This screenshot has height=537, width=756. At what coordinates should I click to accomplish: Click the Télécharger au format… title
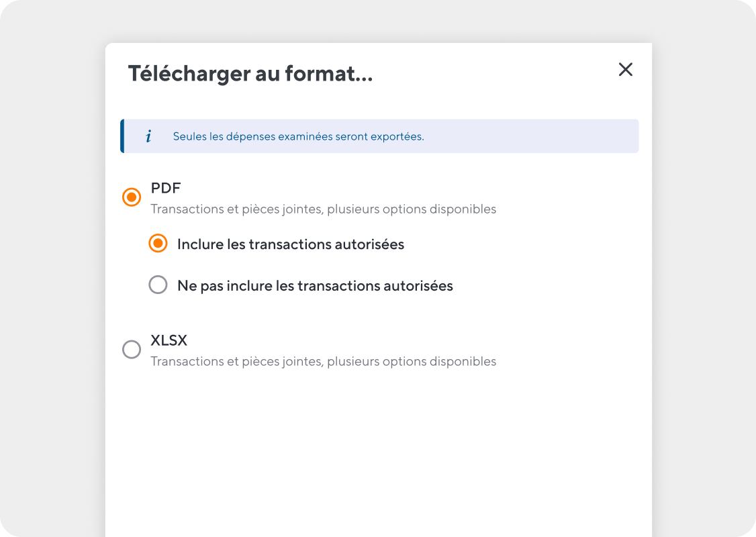coord(250,74)
